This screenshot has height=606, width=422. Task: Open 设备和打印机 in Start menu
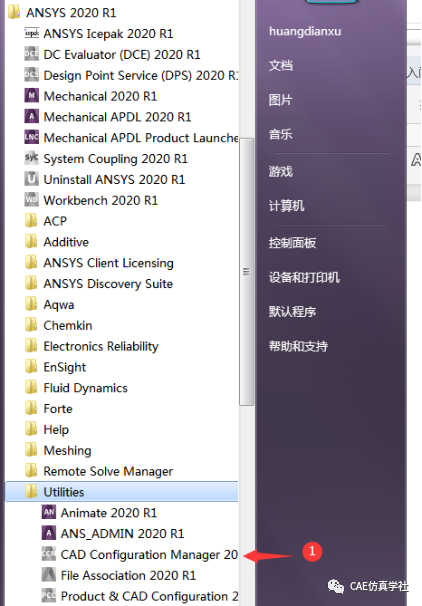304,277
